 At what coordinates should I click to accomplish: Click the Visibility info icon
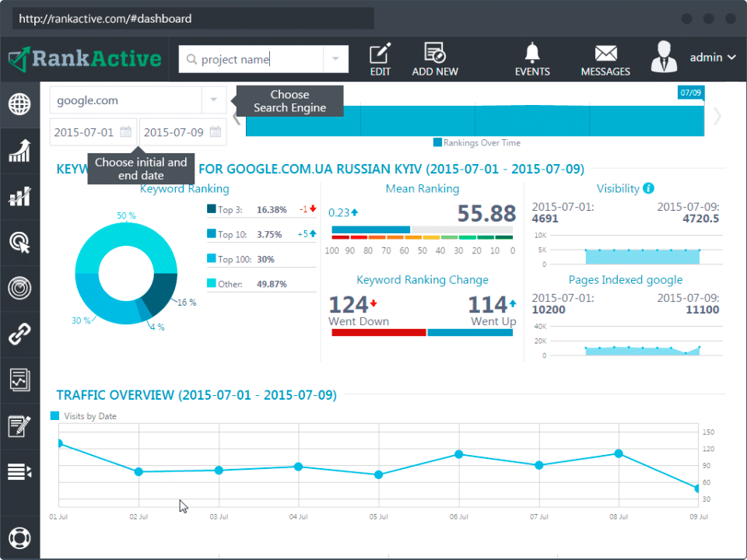(648, 188)
